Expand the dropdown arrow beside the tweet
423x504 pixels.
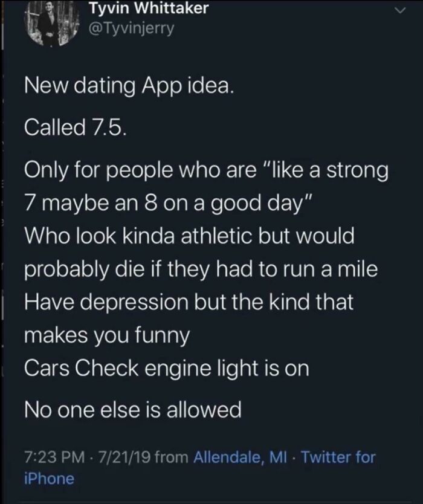[399, 11]
